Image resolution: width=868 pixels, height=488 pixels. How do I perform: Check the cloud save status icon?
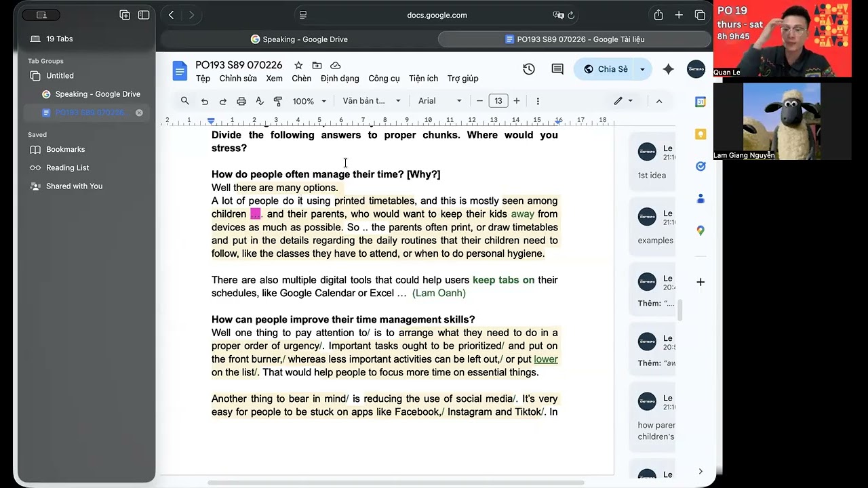(x=335, y=65)
